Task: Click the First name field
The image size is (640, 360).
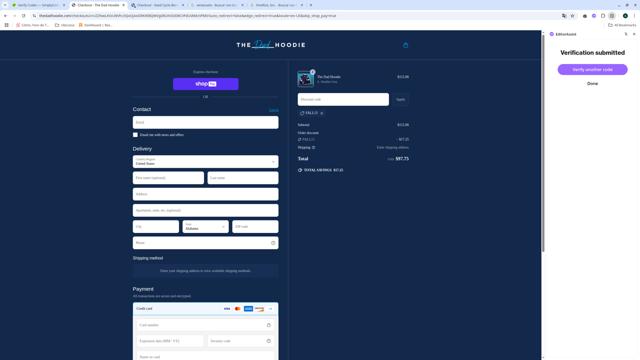Action: 168,178
